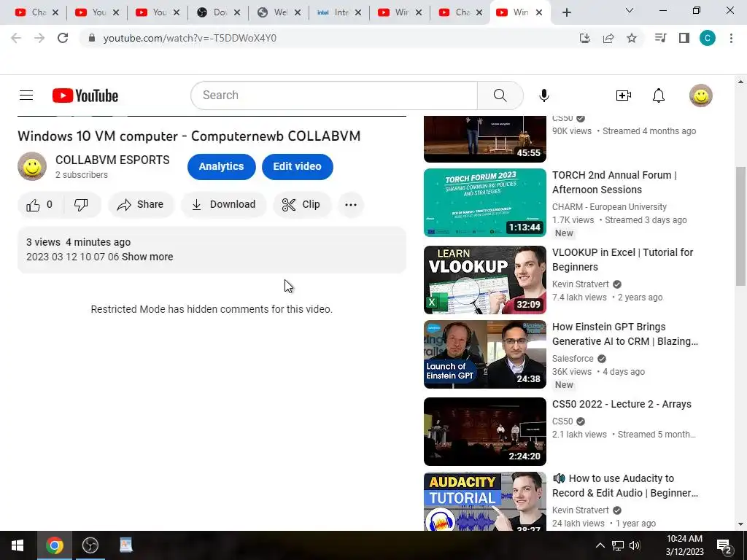The width and height of the screenshot is (747, 560).
Task: Toggle Chrome side panel
Action: tap(684, 38)
